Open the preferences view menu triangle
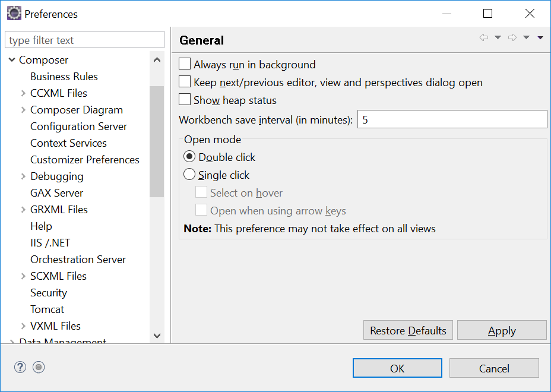The width and height of the screenshot is (551, 392). (540, 38)
